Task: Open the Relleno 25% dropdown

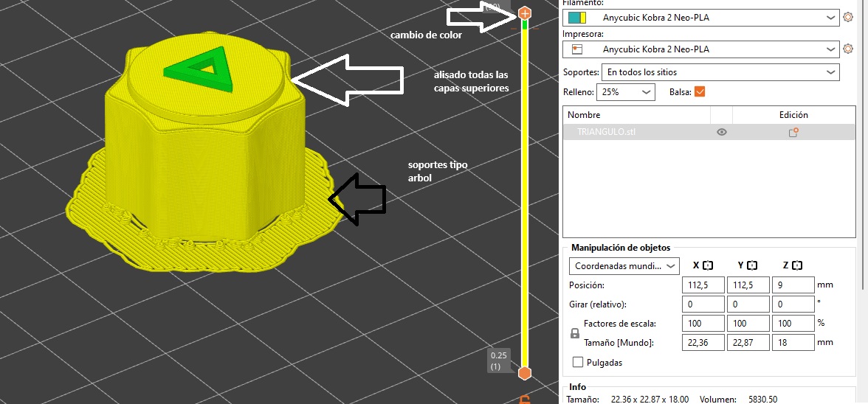Action: [x=626, y=92]
